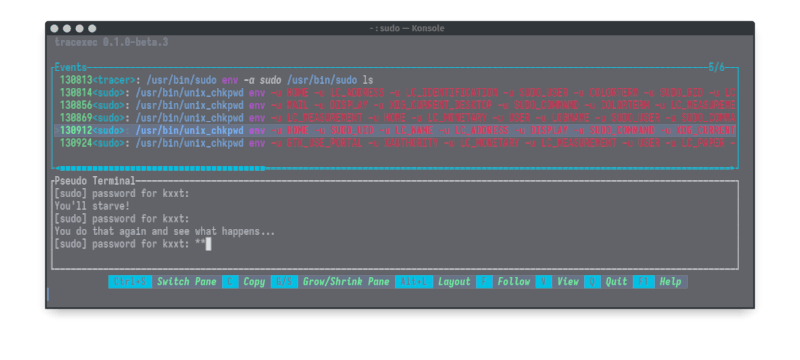Click the second window control dot in titlebar
800x360 pixels.
pyautogui.click(x=67, y=29)
